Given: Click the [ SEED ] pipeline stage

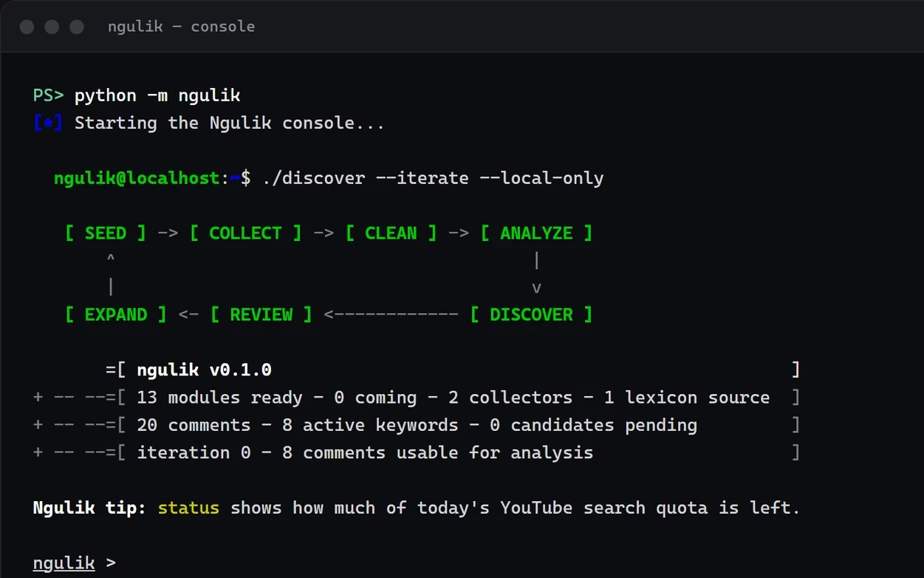Looking at the screenshot, I should (x=106, y=233).
